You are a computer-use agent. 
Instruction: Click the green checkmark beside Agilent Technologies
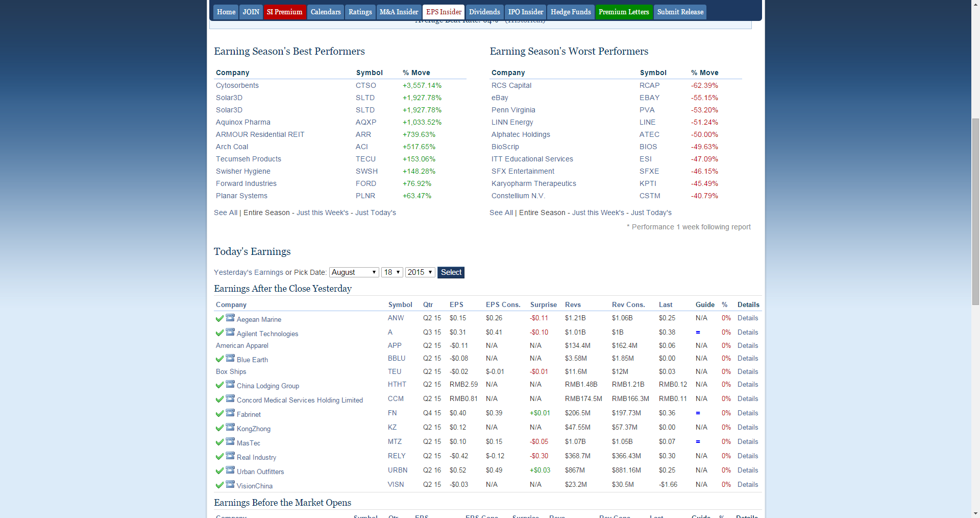point(219,333)
